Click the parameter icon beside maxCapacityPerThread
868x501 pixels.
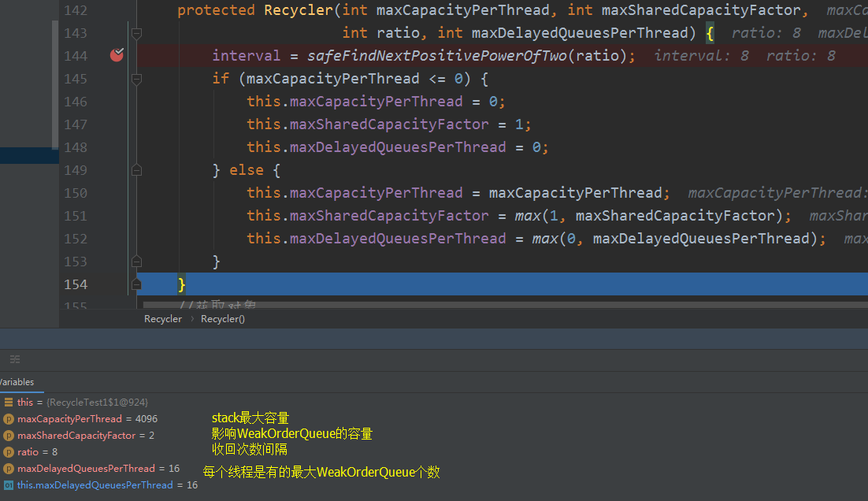[9, 419]
